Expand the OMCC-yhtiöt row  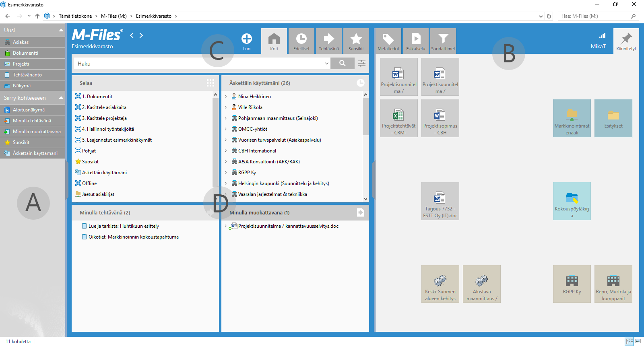(x=226, y=129)
